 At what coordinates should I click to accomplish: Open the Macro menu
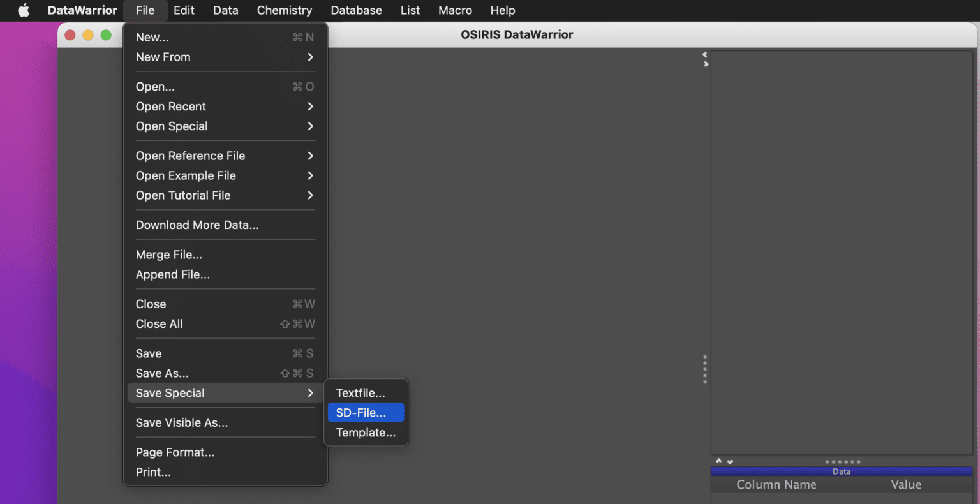point(455,10)
